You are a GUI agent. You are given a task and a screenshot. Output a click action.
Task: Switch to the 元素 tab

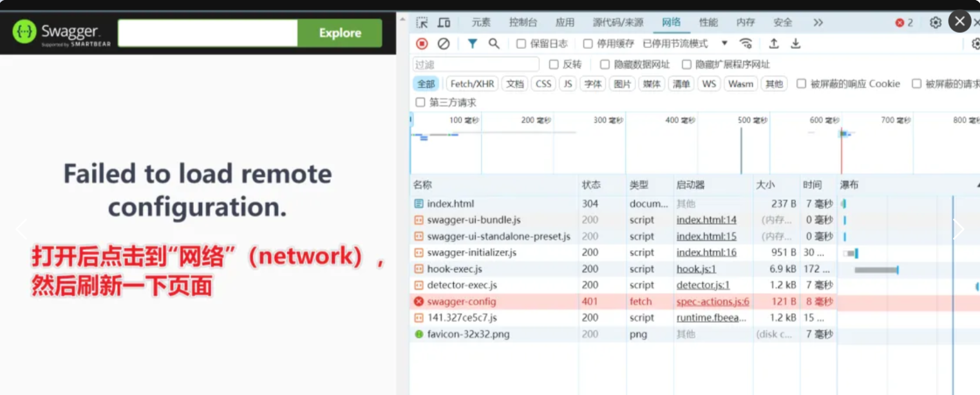481,23
